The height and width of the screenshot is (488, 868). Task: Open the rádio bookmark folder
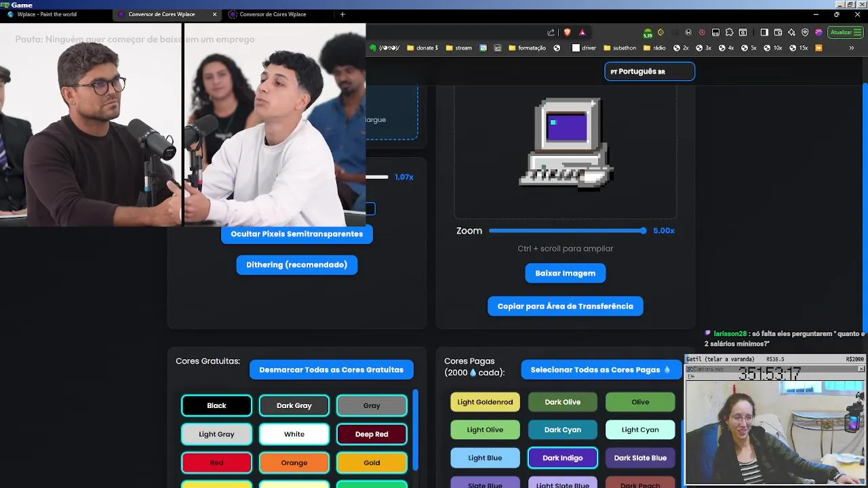click(x=654, y=48)
